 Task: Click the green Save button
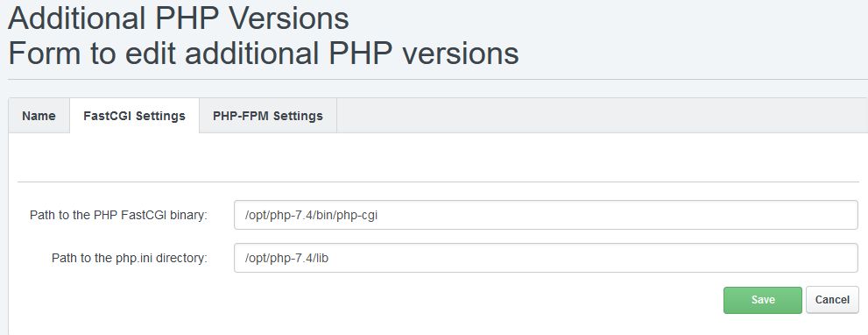[x=762, y=300]
